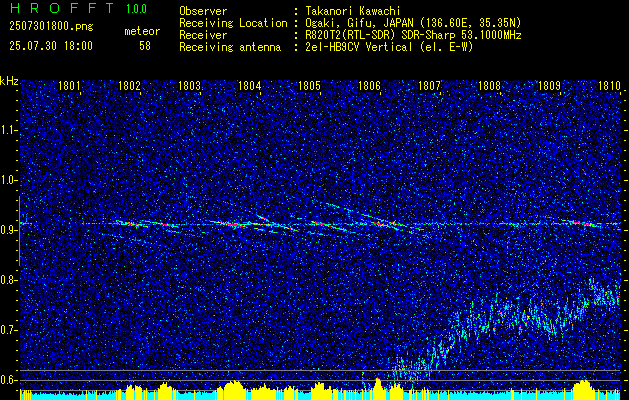Click the 1804 time marker
The width and height of the screenshot is (629, 400).
(x=250, y=86)
